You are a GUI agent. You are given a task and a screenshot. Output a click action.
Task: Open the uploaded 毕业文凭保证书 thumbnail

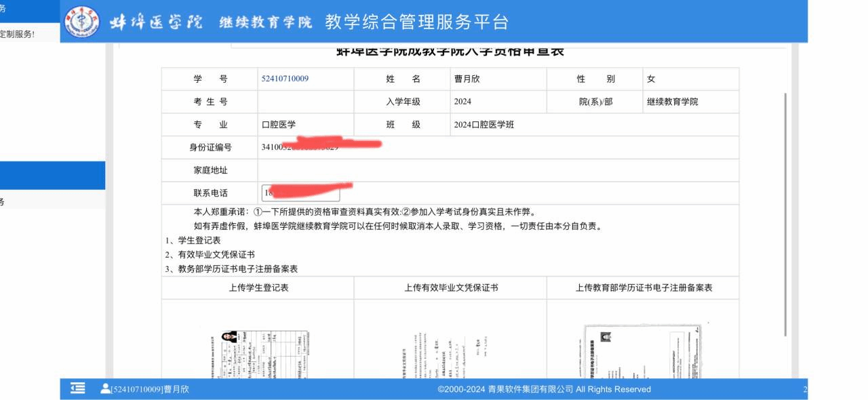click(x=450, y=354)
